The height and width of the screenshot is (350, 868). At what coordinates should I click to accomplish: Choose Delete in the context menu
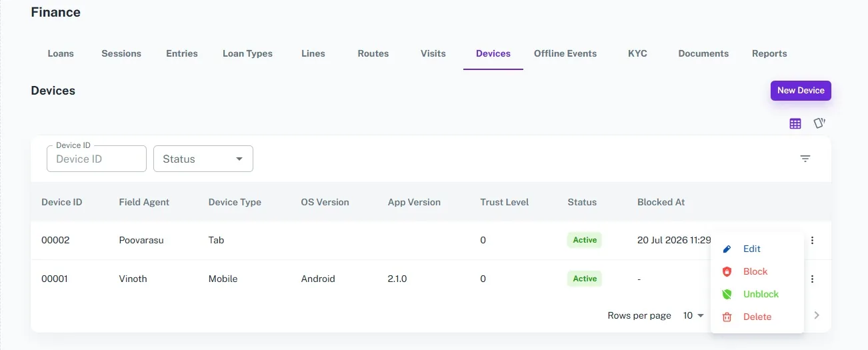pos(757,317)
